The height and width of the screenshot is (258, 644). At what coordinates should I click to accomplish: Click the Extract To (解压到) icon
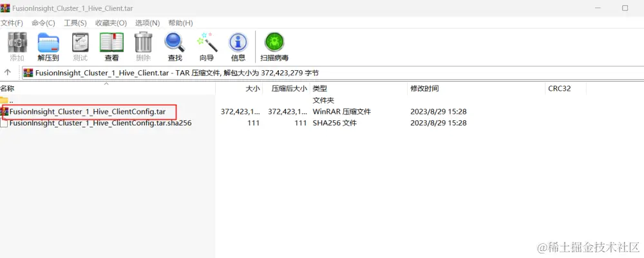click(x=48, y=42)
